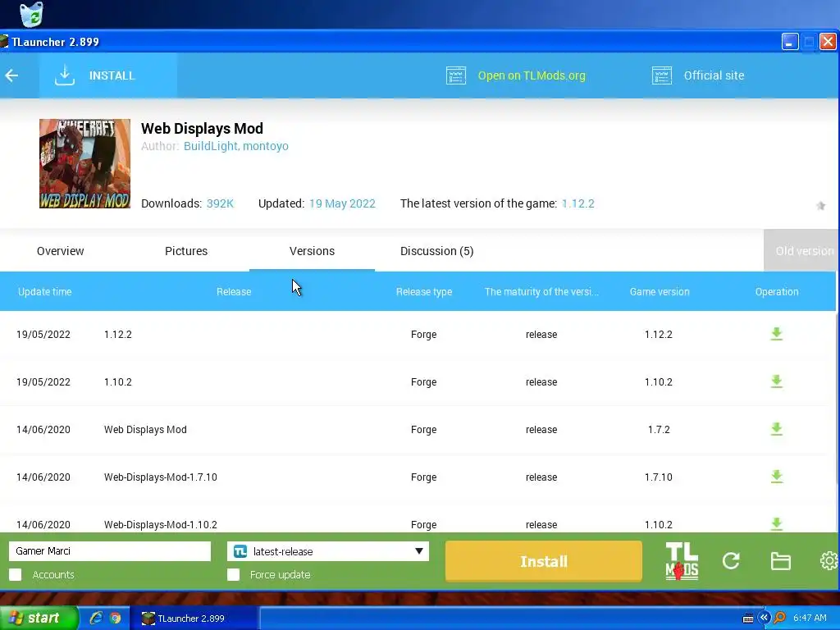Click the Web Displays Mod thumbnail image

(84, 163)
